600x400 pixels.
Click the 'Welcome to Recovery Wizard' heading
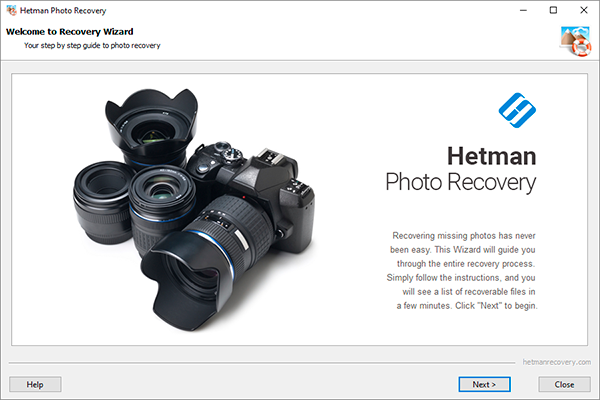pyautogui.click(x=70, y=31)
